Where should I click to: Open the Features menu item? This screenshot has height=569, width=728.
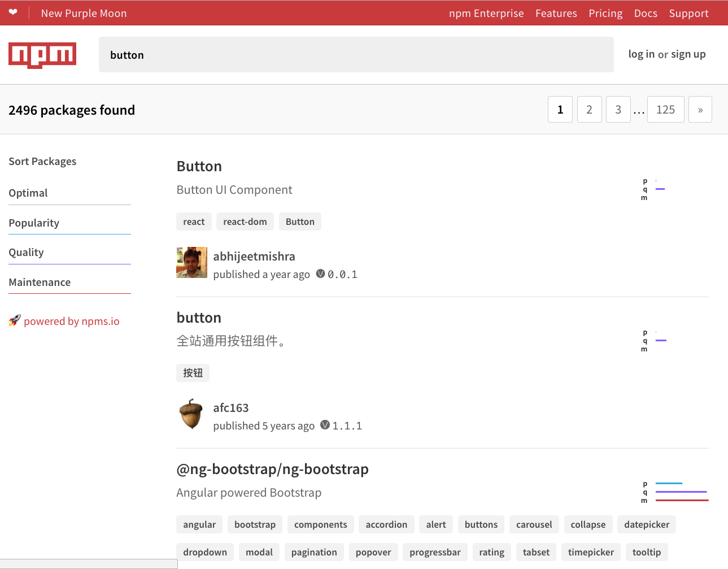pos(556,13)
